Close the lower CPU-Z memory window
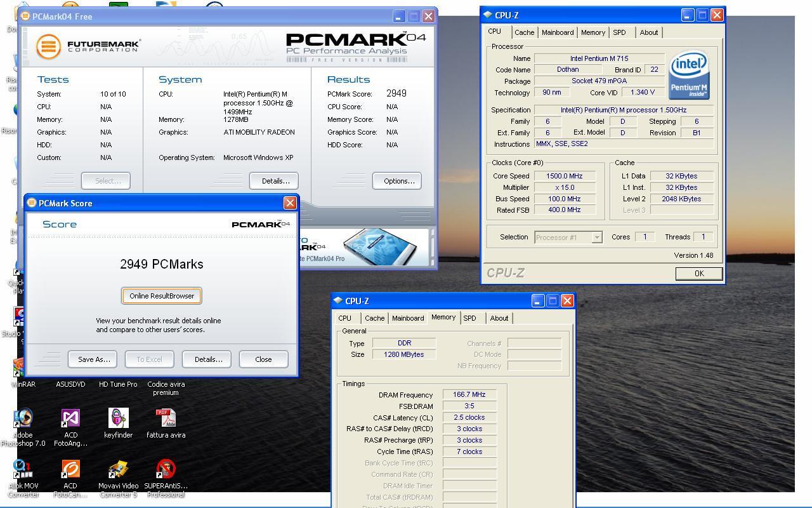 (x=567, y=301)
